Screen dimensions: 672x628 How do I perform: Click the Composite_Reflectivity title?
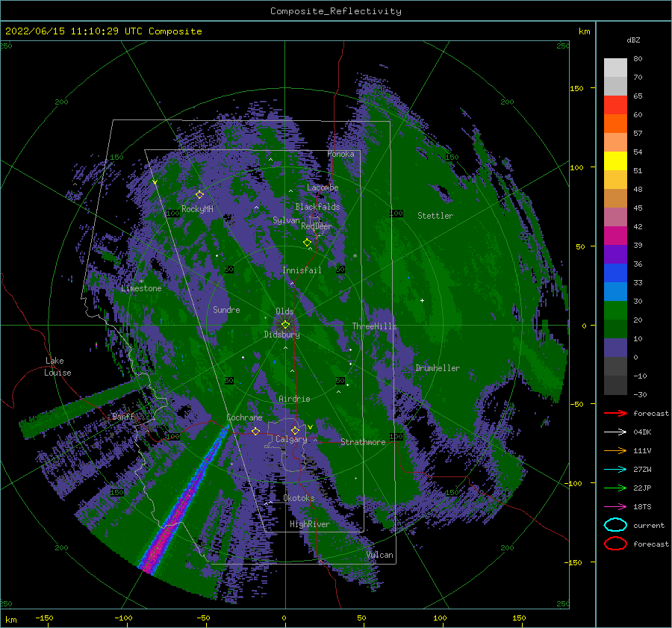[x=336, y=11]
